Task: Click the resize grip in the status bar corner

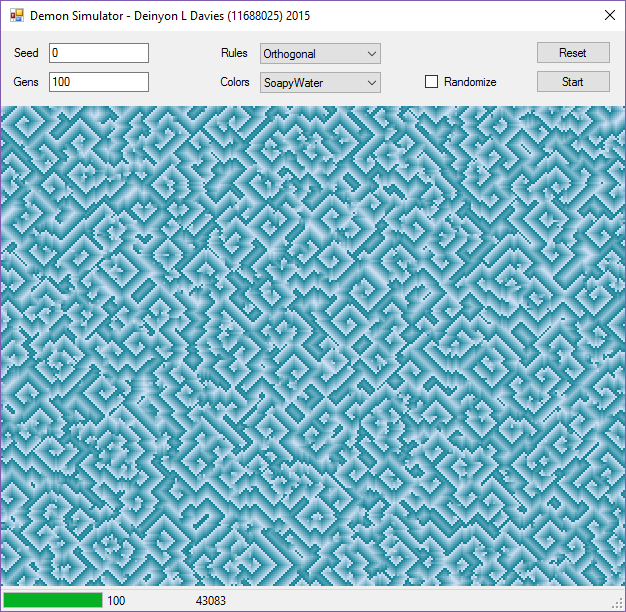Action: pyautogui.click(x=618, y=604)
